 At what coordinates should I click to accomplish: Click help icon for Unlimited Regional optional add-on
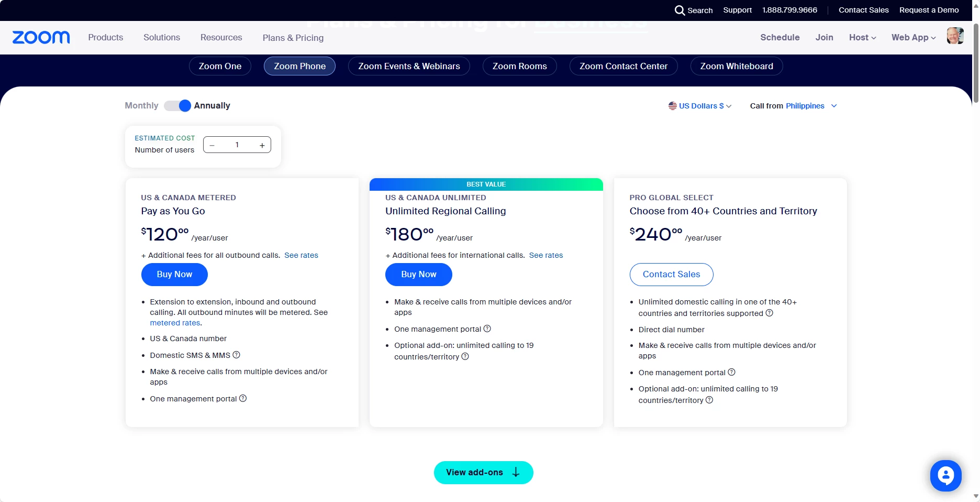pyautogui.click(x=465, y=356)
